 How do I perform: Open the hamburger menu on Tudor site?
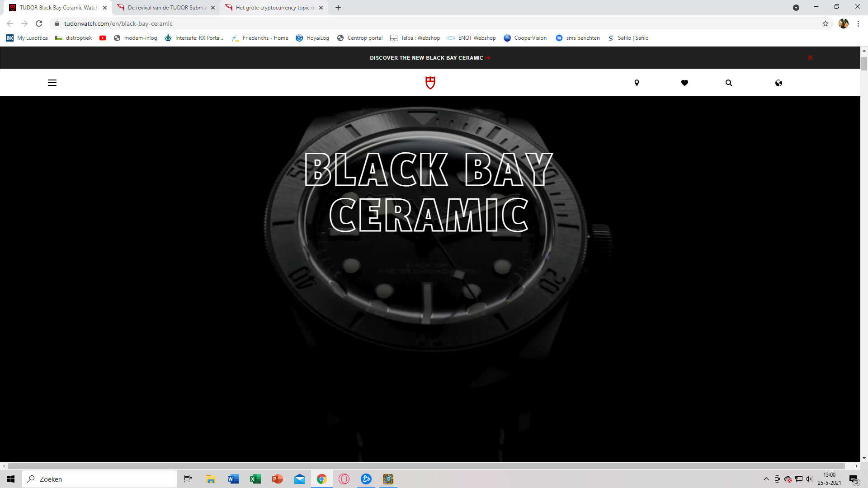52,83
